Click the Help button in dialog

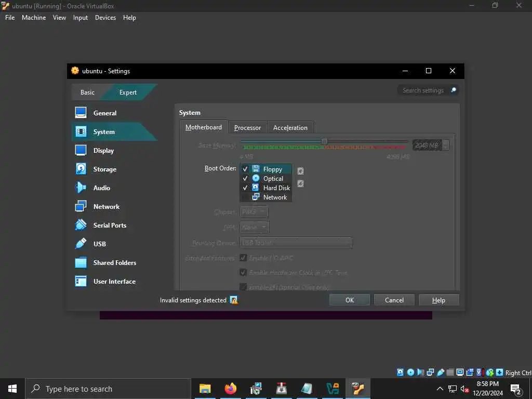click(x=438, y=300)
